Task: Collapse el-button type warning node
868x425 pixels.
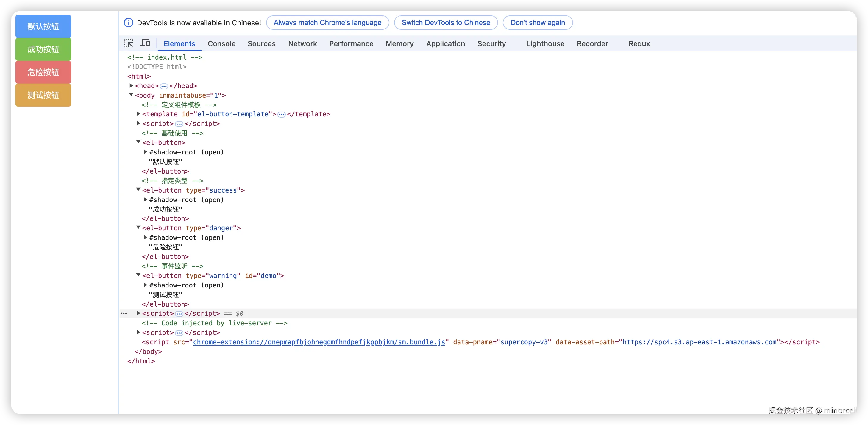Action: [x=138, y=275]
